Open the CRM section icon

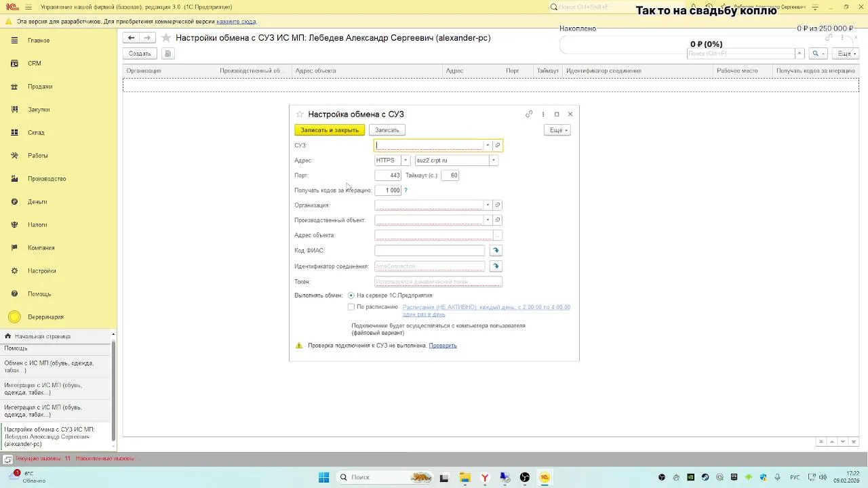[x=14, y=64]
